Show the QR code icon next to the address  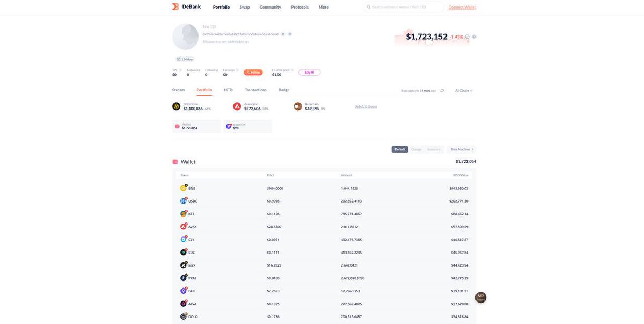pyautogui.click(x=290, y=34)
